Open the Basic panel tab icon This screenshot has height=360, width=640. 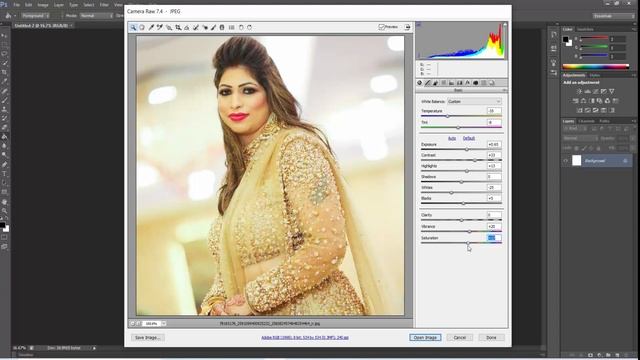tap(420, 83)
